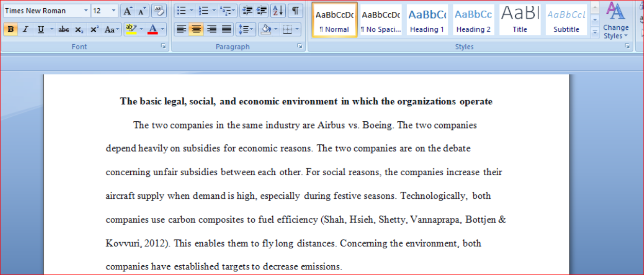
Task: Open Font dialog launcher
Action: coord(164,46)
